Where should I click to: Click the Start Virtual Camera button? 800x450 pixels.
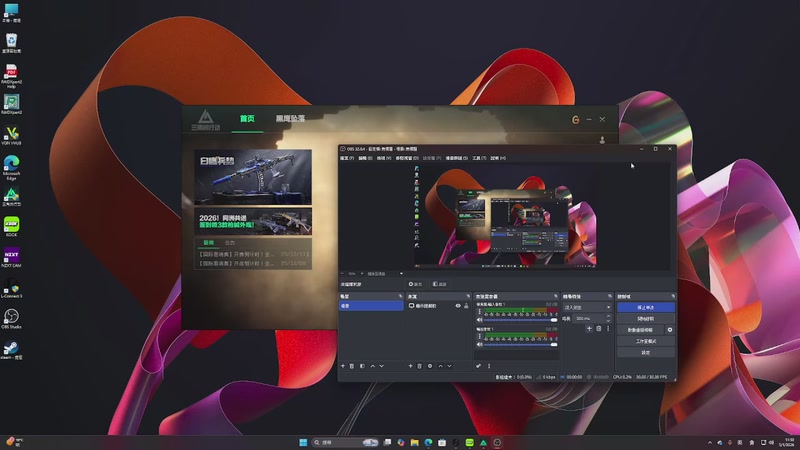[640, 330]
